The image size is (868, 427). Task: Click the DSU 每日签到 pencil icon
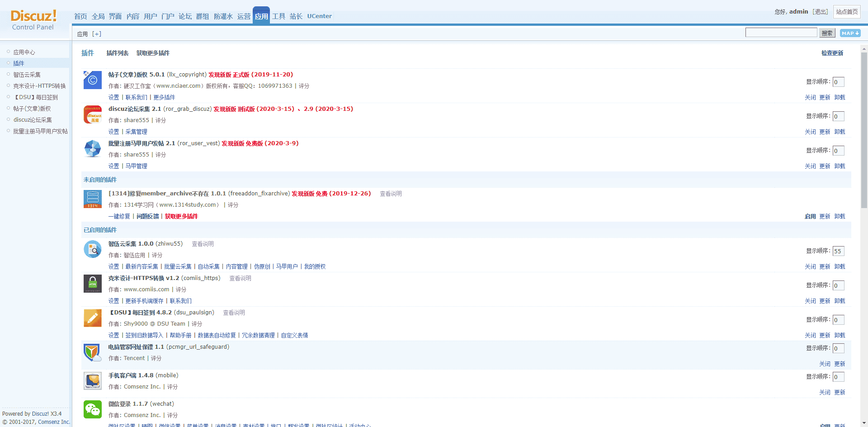pyautogui.click(x=93, y=318)
